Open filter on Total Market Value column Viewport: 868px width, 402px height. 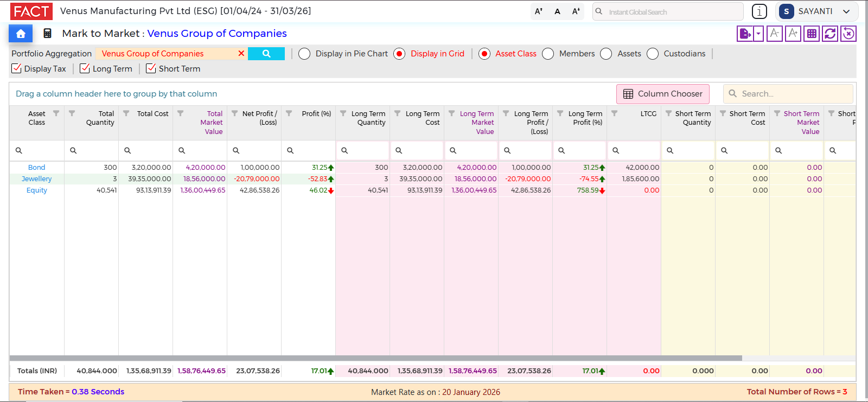point(180,113)
